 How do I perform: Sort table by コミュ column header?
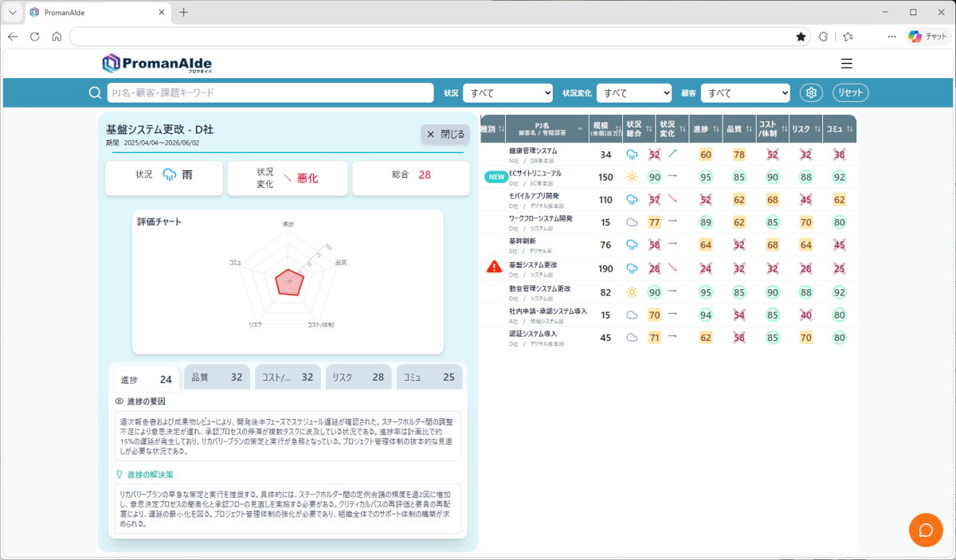point(839,128)
